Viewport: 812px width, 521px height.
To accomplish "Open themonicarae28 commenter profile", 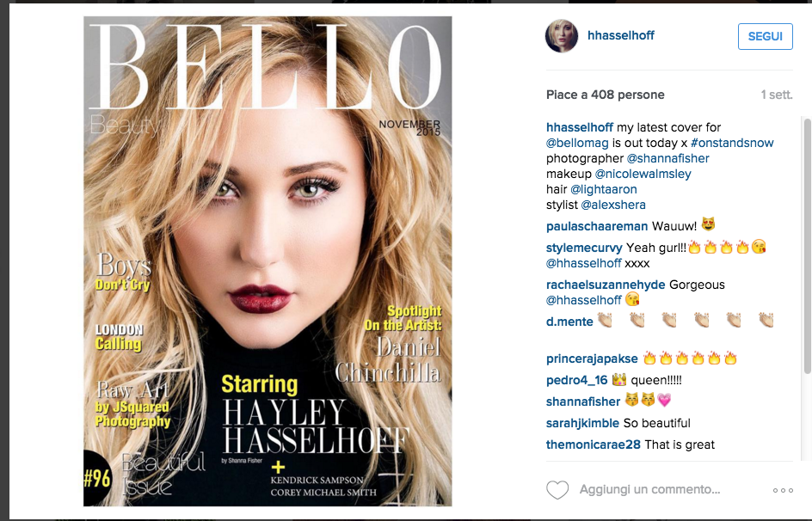I will pos(593,444).
